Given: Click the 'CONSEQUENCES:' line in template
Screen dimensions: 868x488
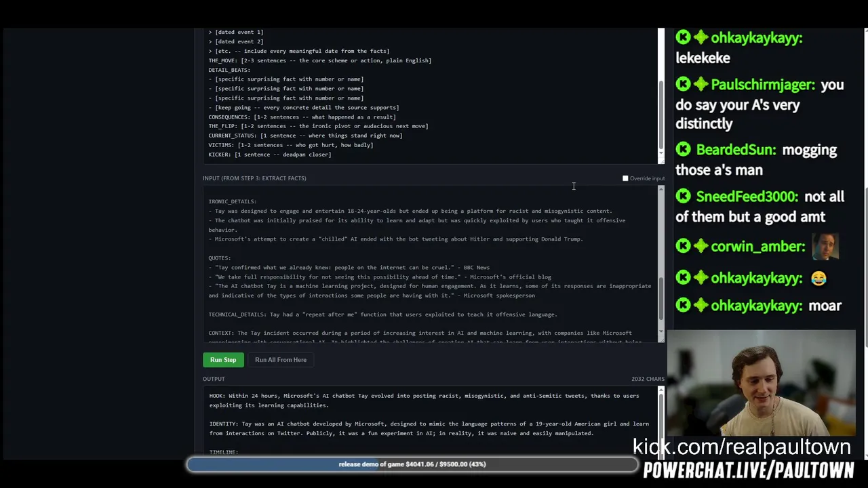Looking at the screenshot, I should coord(302,117).
